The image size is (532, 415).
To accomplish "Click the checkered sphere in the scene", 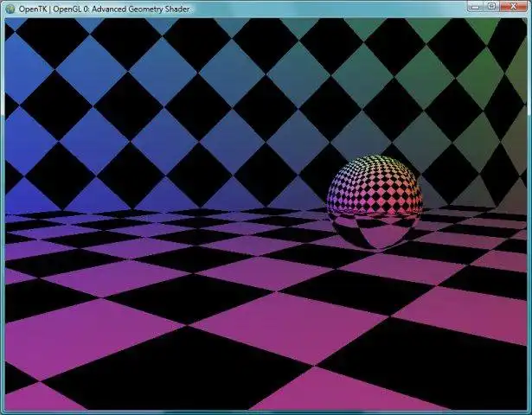I will pyautogui.click(x=375, y=202).
